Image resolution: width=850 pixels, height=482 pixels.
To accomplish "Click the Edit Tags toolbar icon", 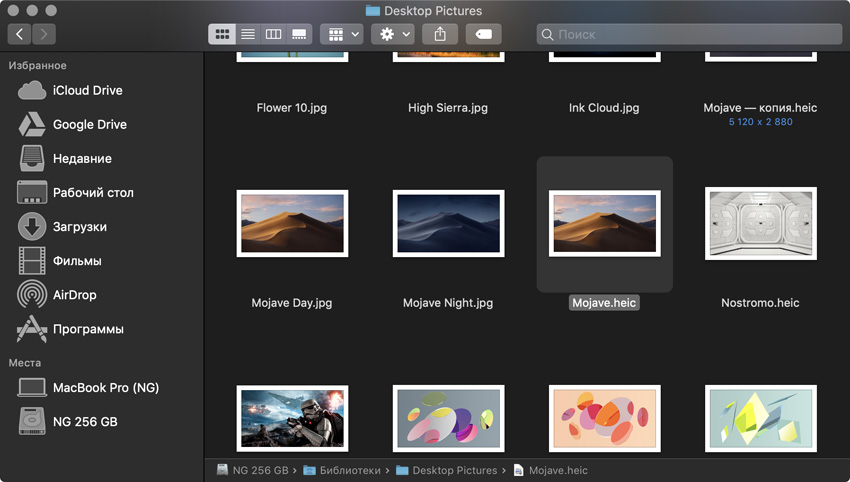I will 483,34.
